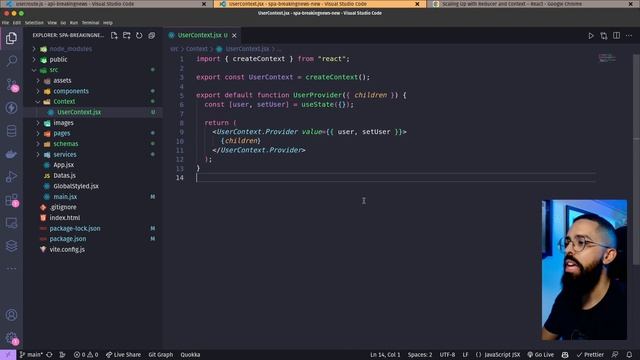Open the Manage gear icon
The height and width of the screenshot is (360, 640).
pos(11,338)
